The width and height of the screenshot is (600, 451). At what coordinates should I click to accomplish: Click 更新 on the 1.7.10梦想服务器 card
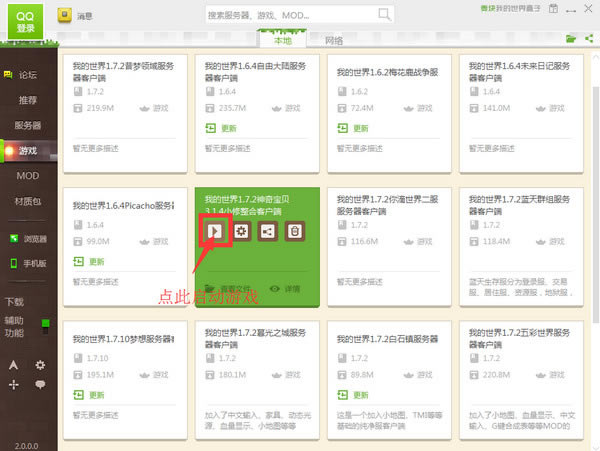click(90, 395)
